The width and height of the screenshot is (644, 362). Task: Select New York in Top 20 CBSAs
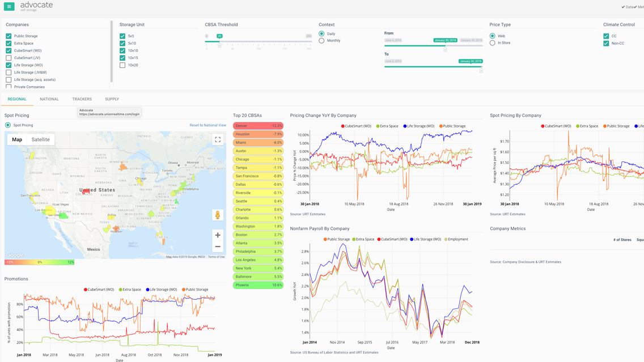(258, 268)
